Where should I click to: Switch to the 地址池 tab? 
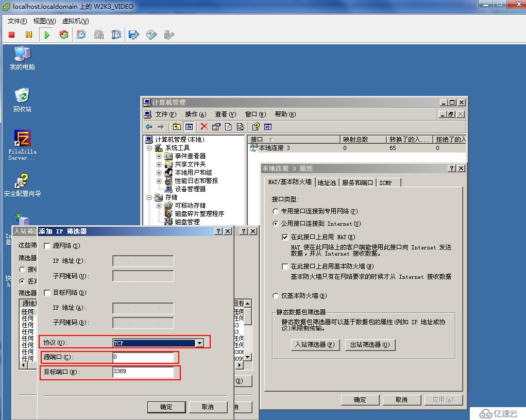click(x=327, y=183)
